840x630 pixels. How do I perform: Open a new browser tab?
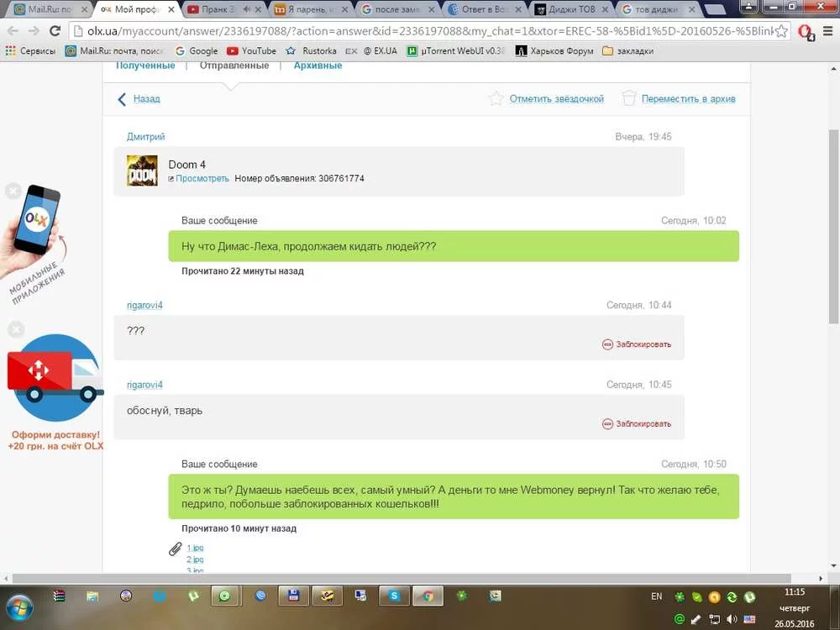pyautogui.click(x=714, y=9)
